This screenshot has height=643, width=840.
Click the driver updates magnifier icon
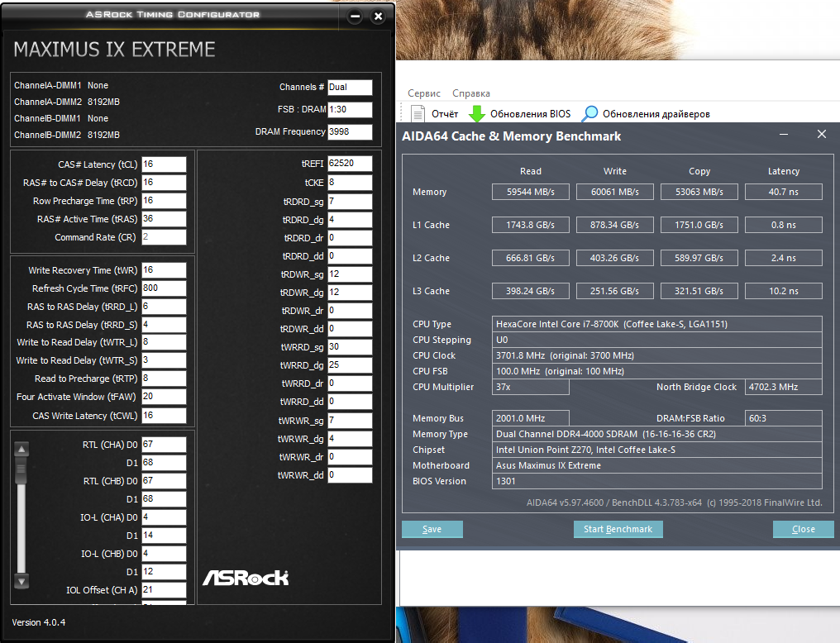coord(589,113)
